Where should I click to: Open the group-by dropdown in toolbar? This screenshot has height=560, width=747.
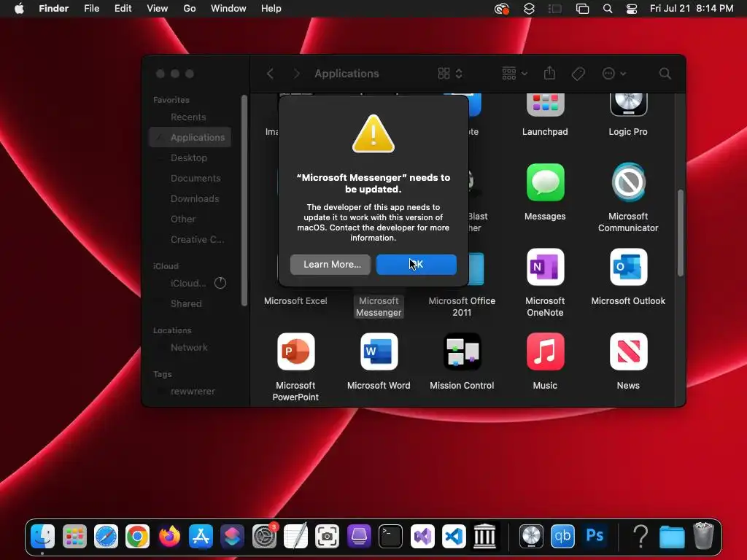pyautogui.click(x=514, y=74)
